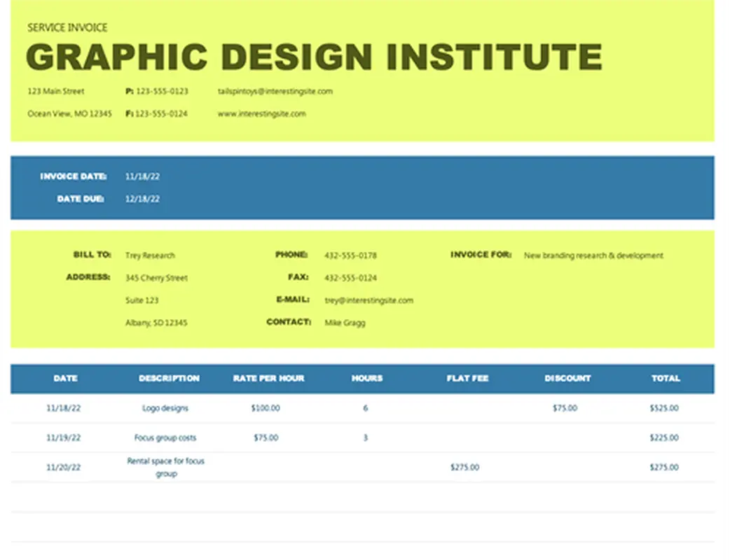Click the E-MAIL label

pos(293,299)
